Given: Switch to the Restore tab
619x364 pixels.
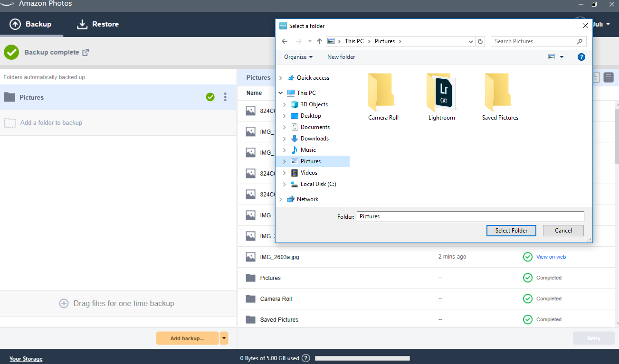Looking at the screenshot, I should click(98, 24).
